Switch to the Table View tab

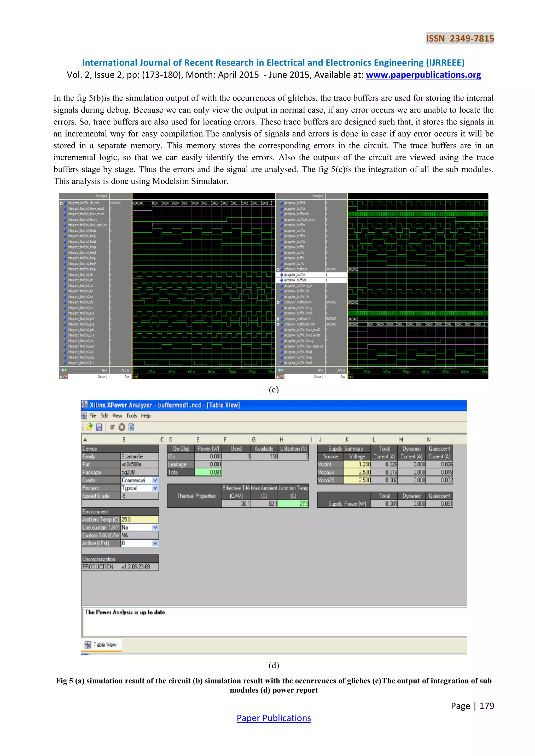click(101, 645)
